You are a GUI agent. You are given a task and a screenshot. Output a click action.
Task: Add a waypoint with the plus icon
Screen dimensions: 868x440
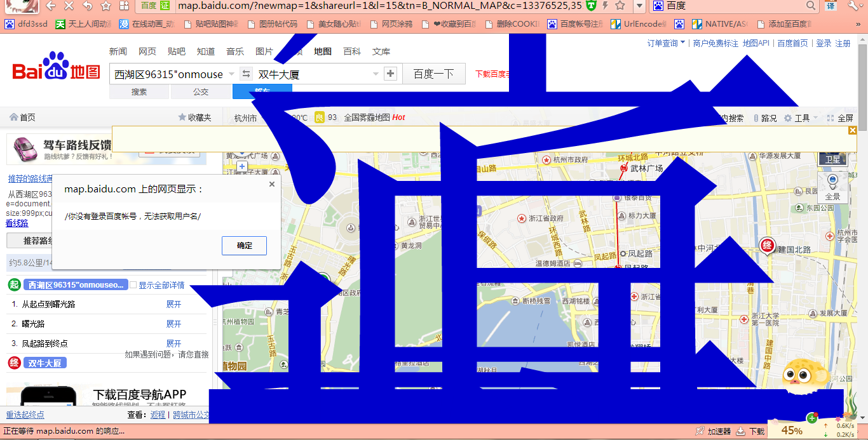(x=391, y=74)
